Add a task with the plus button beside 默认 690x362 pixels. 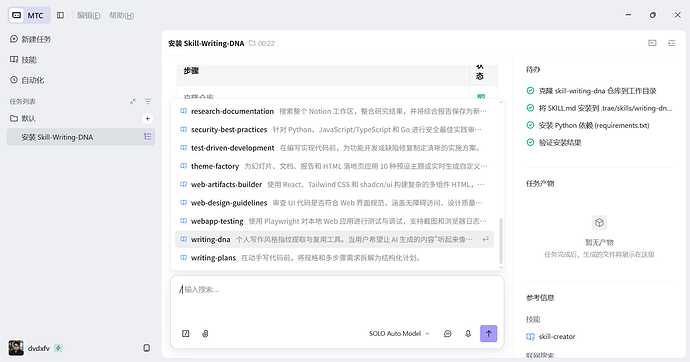pos(147,118)
